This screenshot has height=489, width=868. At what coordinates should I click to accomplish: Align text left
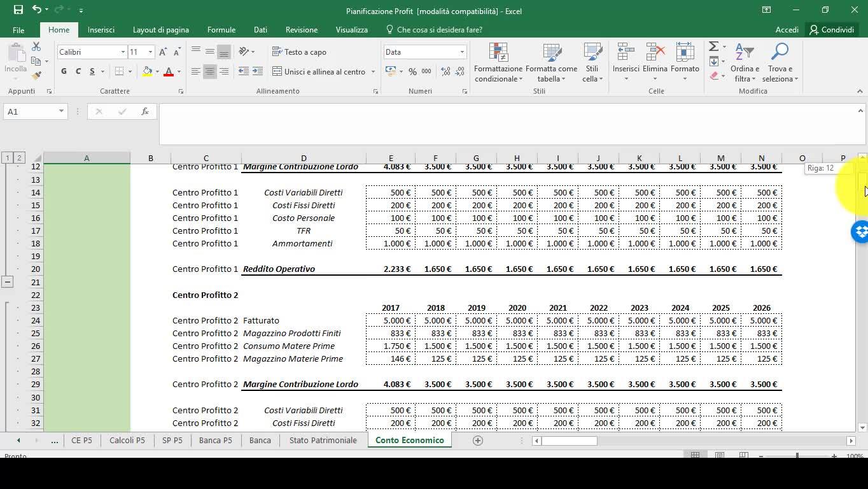point(195,71)
